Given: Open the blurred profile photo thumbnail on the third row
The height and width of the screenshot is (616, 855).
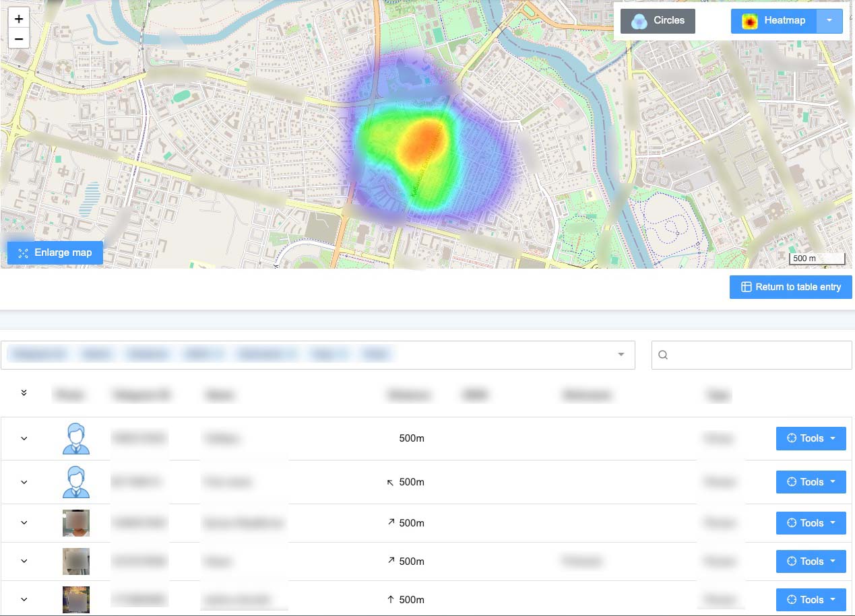Looking at the screenshot, I should pyautogui.click(x=75, y=522).
